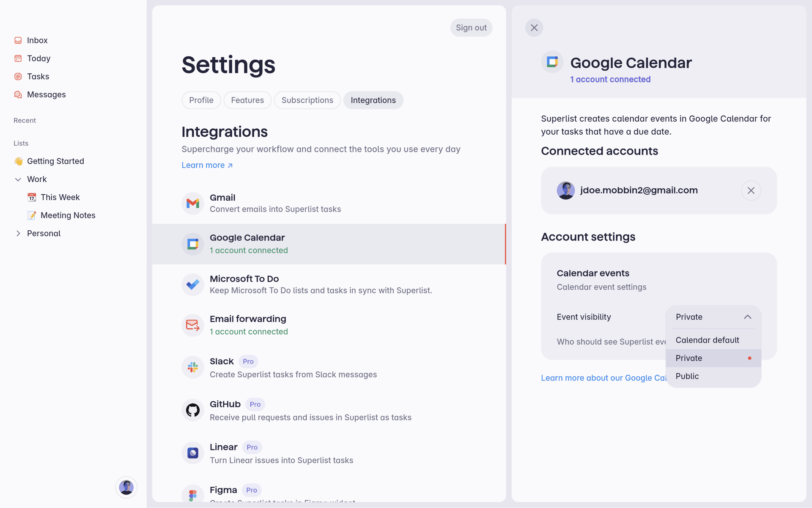Click the Slack logo icon
Viewport: 812px width, 508px height.
(x=193, y=367)
